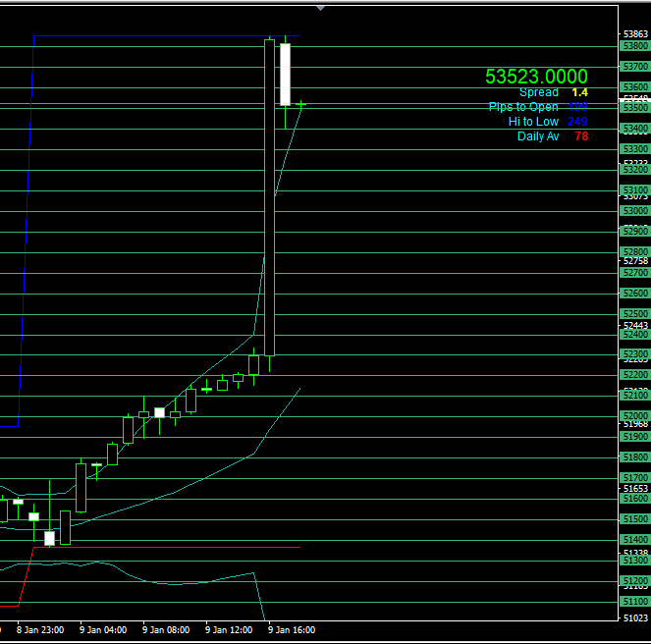Screen dimensions: 651x644
Task: Select the Spread label on the chart
Action: [x=539, y=92]
